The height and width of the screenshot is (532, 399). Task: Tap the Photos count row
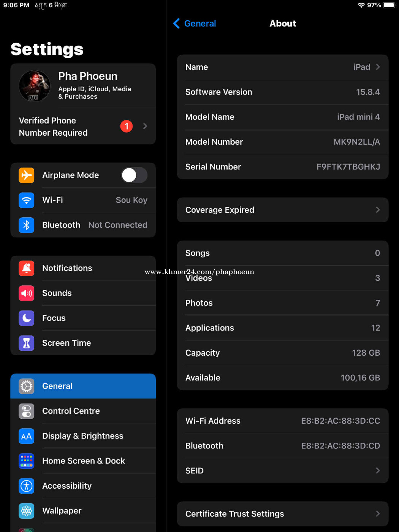point(283,303)
